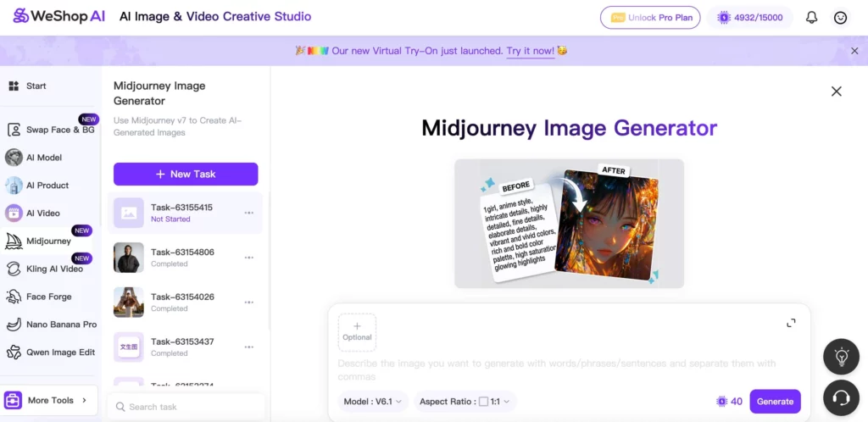Open the Aspect Ratio 1:1 dropdown
The height and width of the screenshot is (422, 868).
pyautogui.click(x=466, y=402)
